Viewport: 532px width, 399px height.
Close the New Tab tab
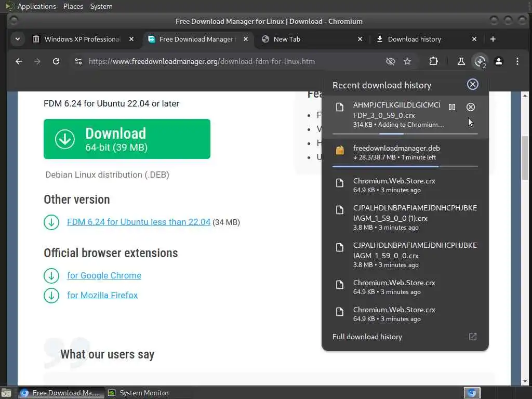[x=360, y=39]
